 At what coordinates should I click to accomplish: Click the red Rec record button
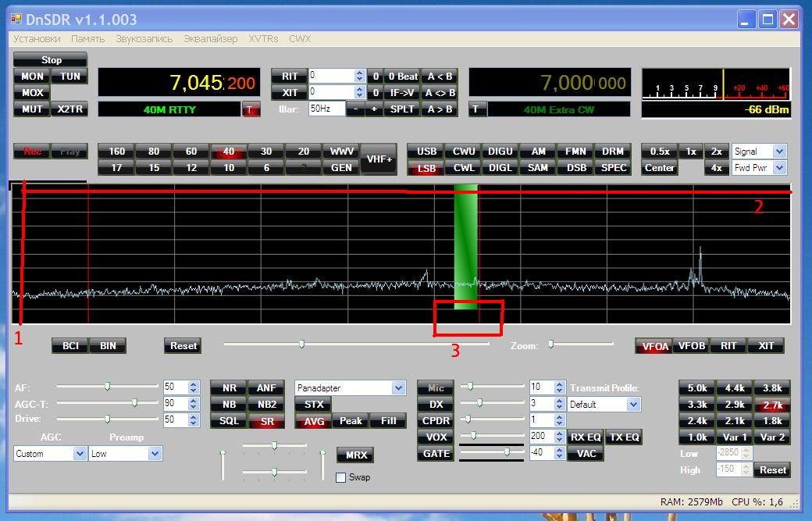click(x=32, y=152)
